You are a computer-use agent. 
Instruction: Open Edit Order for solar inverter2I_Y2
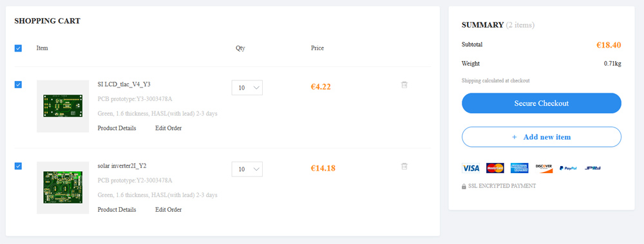click(x=168, y=209)
